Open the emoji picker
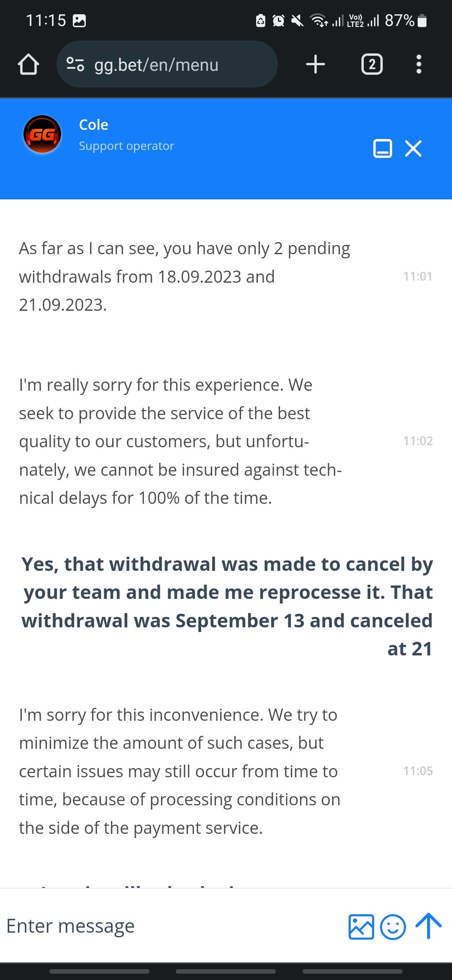The image size is (452, 980). click(393, 926)
